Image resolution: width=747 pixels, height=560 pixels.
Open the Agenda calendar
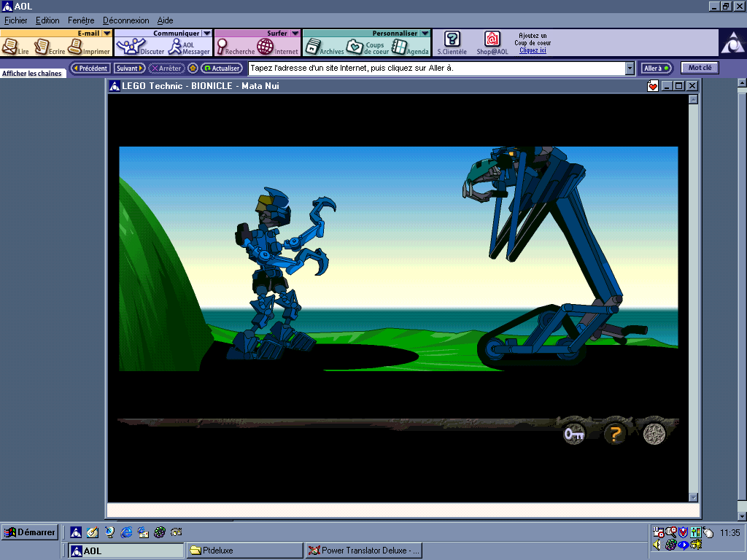410,47
